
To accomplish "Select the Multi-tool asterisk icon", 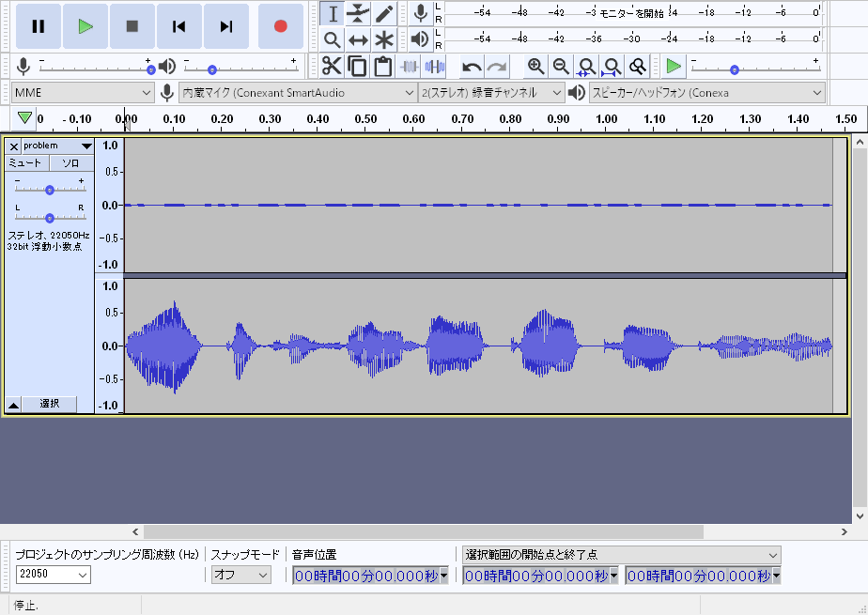I will pyautogui.click(x=383, y=39).
